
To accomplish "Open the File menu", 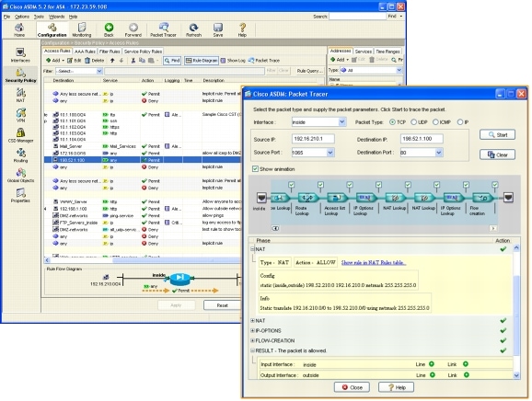I will 6,17.
